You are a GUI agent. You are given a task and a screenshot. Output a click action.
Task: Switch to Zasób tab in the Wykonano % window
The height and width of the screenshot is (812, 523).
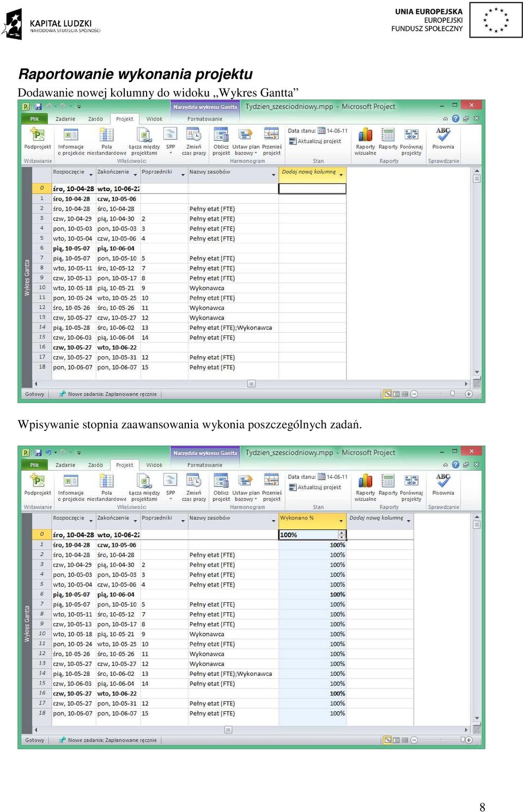click(95, 465)
